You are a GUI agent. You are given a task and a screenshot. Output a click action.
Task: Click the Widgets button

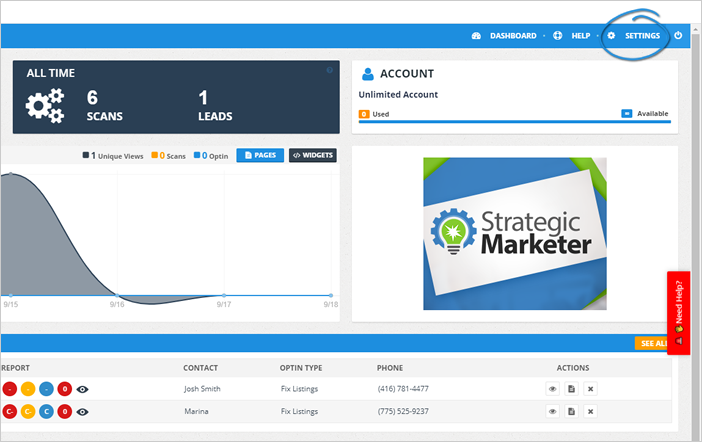[312, 156]
